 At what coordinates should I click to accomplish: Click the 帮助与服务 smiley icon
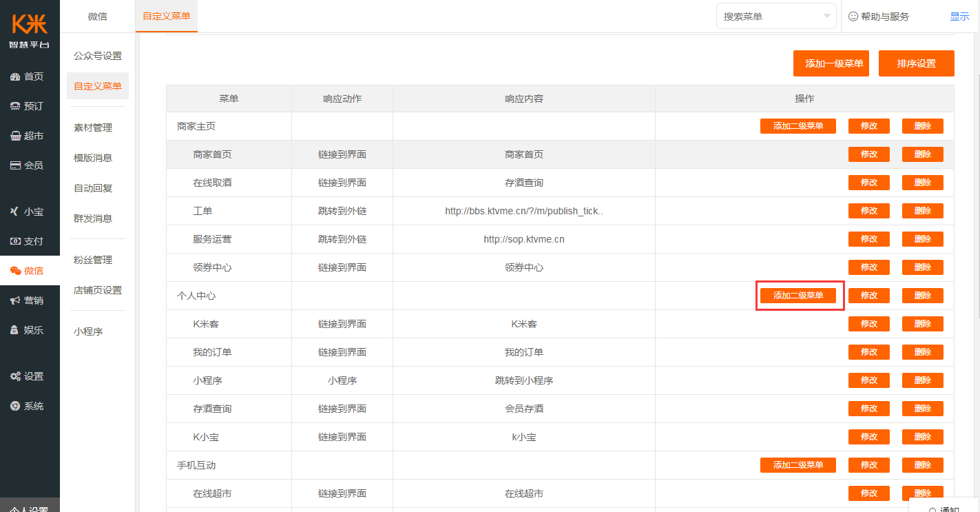tap(853, 16)
